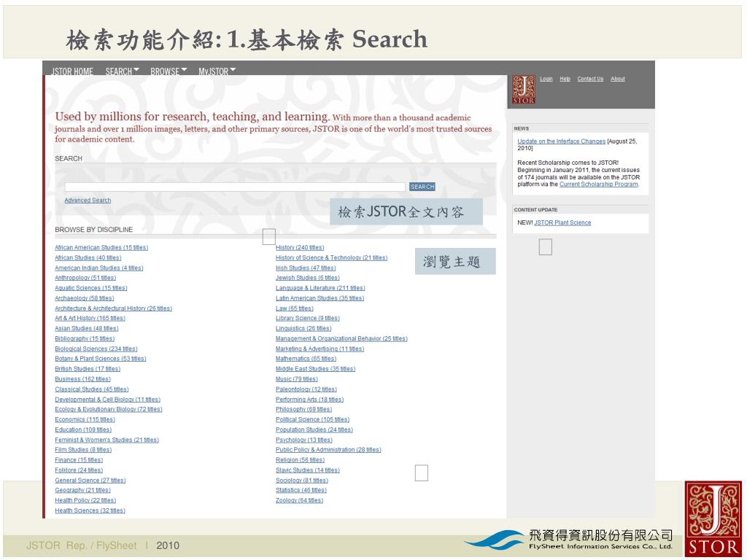Expand the BROWSE dropdown menu
The image size is (747, 560).
click(169, 71)
